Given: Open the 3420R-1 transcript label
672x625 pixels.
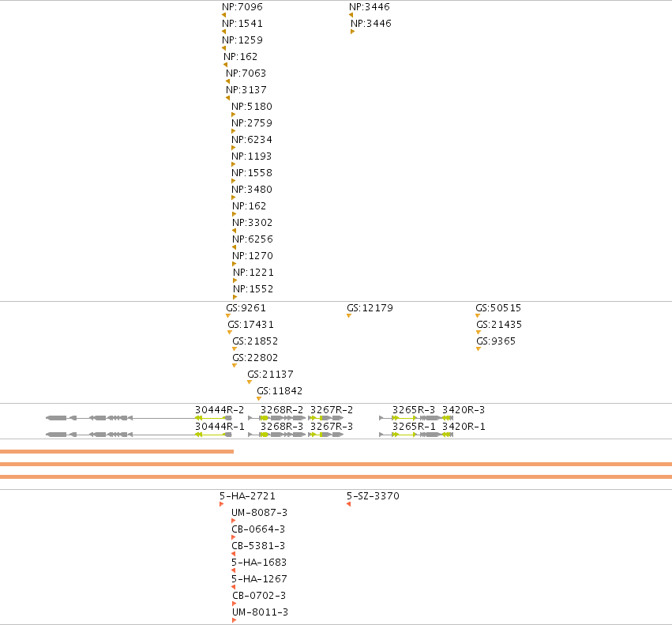Looking at the screenshot, I should click(464, 427).
